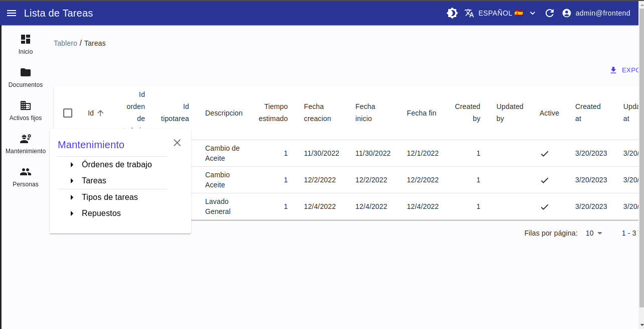This screenshot has height=329, width=644.
Task: Open Documentos folder icon in sidebar
Action: [x=26, y=72]
